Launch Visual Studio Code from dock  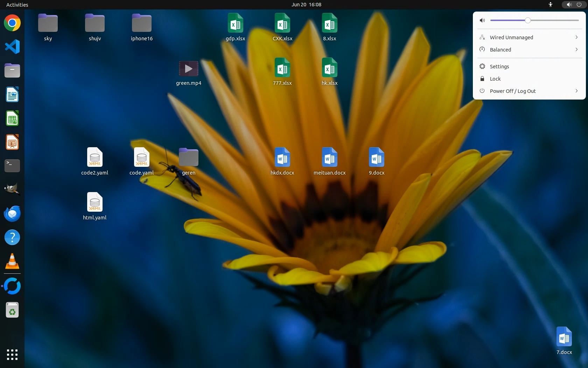click(x=12, y=47)
